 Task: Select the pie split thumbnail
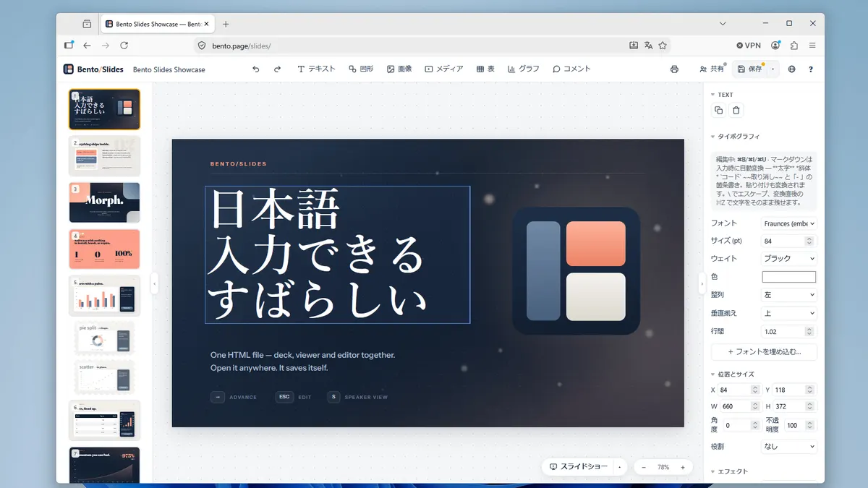point(105,338)
